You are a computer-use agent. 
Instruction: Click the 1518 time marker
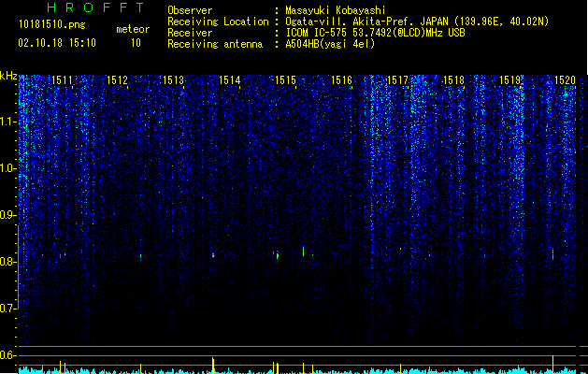coord(453,79)
